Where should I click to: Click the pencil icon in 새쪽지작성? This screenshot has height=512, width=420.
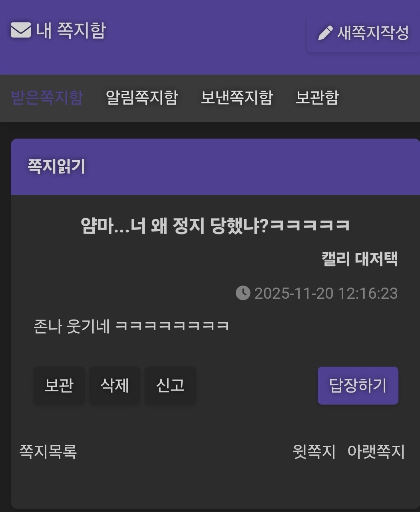pyautogui.click(x=325, y=33)
